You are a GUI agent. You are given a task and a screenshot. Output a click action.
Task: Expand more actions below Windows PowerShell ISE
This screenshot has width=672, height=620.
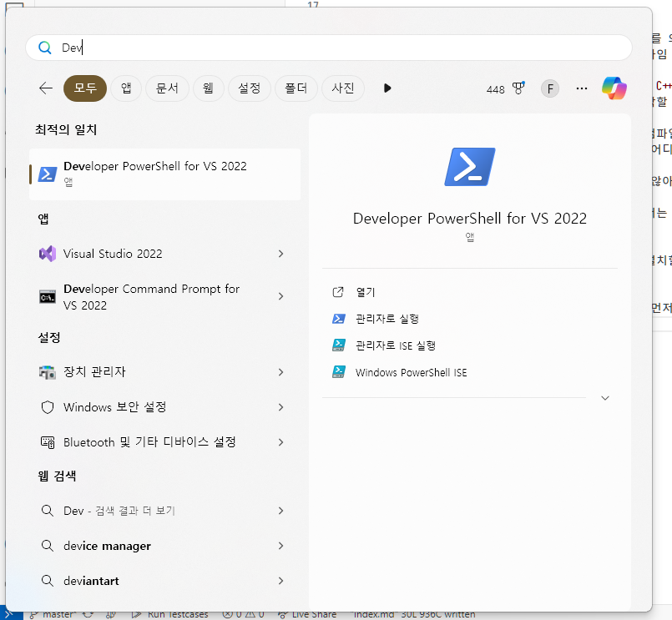click(604, 398)
